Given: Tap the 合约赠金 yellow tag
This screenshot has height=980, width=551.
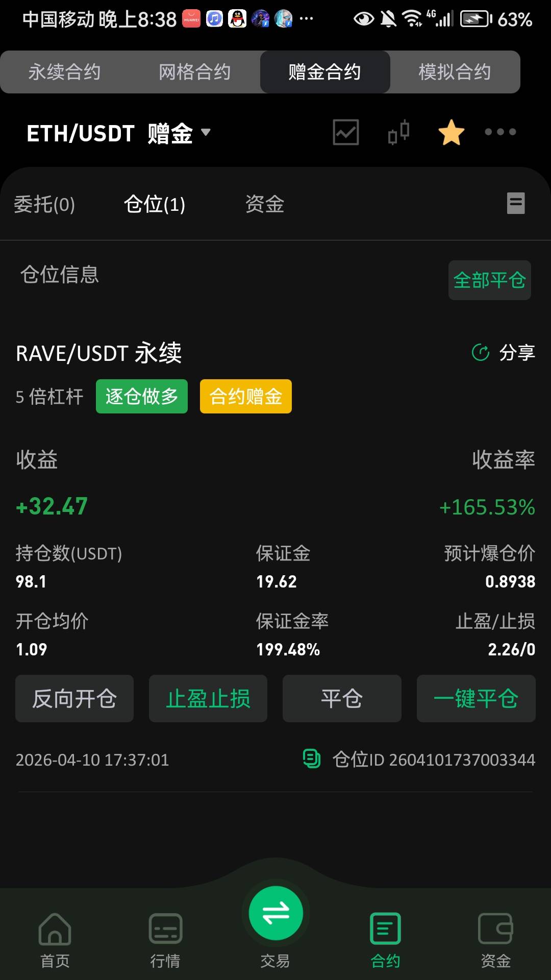Looking at the screenshot, I should (x=246, y=396).
